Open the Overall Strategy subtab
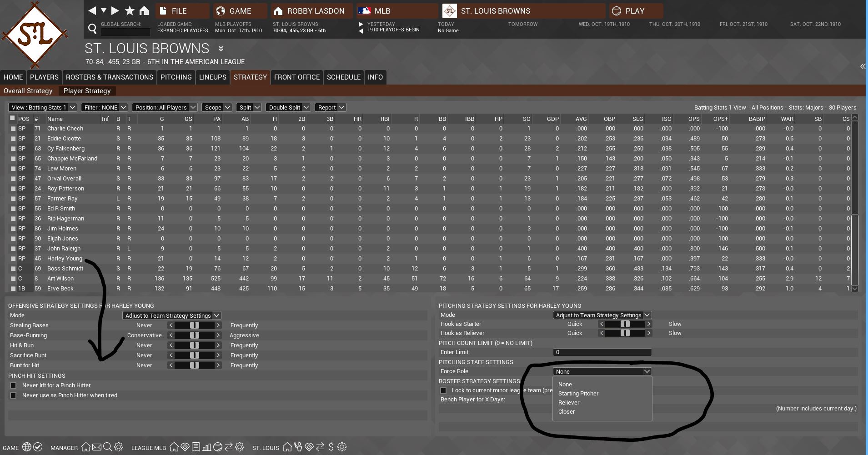 coord(28,91)
